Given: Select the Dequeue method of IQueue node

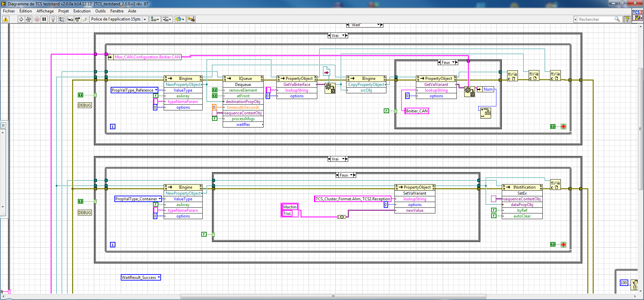Looking at the screenshot, I should 243,84.
